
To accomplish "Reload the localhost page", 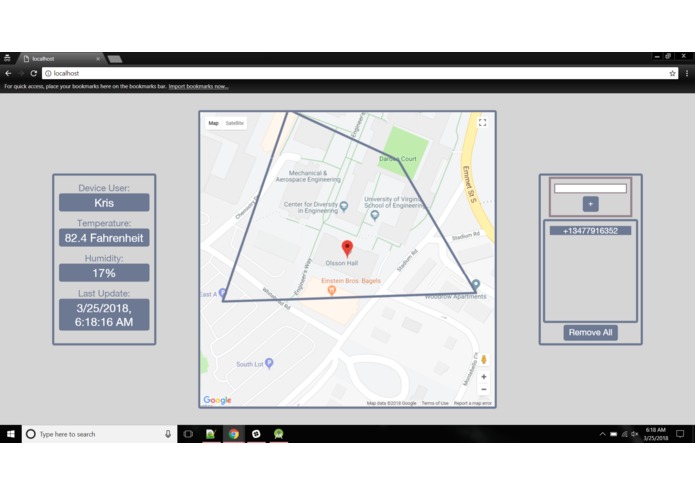I will click(34, 73).
